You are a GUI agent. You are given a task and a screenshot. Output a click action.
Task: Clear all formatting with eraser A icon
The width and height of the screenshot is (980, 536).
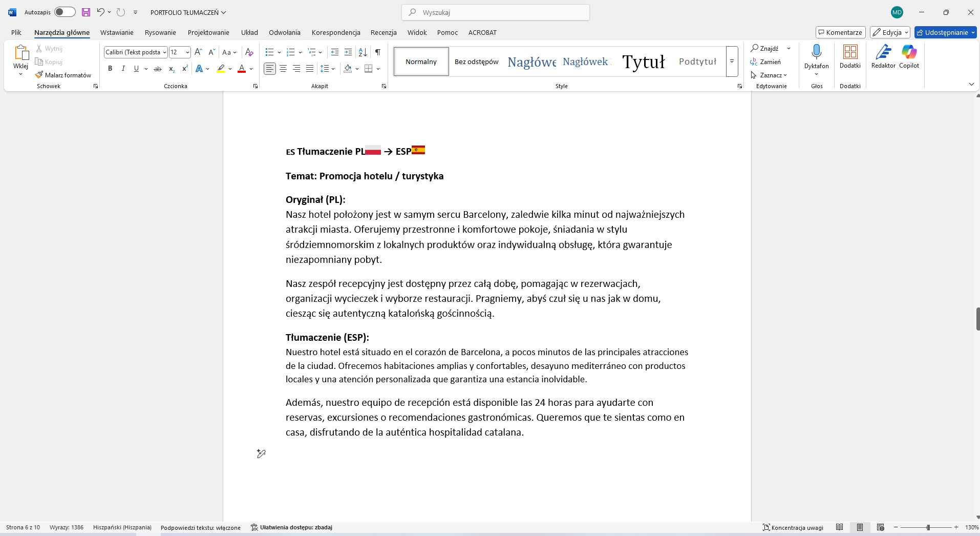click(x=249, y=52)
